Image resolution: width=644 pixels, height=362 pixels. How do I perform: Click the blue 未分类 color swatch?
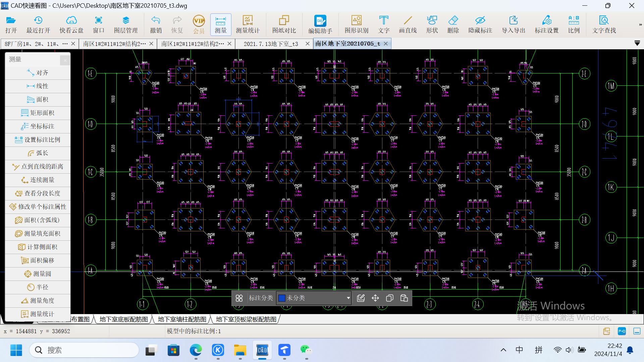click(x=282, y=298)
